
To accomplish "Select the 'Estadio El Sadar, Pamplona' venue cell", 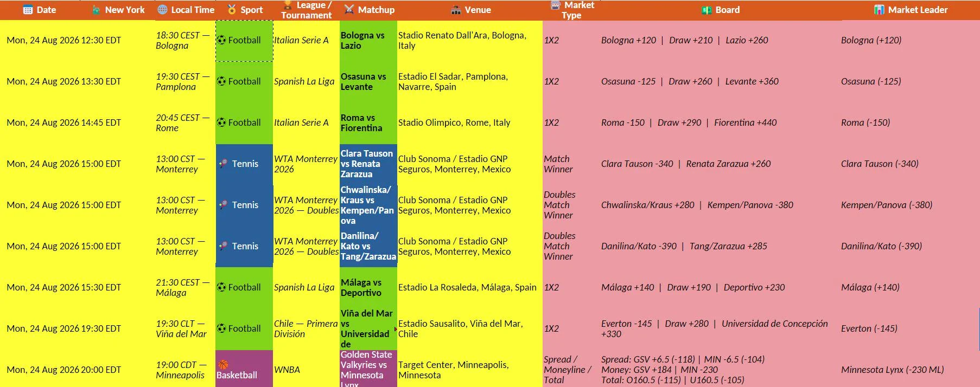I will (x=470, y=81).
